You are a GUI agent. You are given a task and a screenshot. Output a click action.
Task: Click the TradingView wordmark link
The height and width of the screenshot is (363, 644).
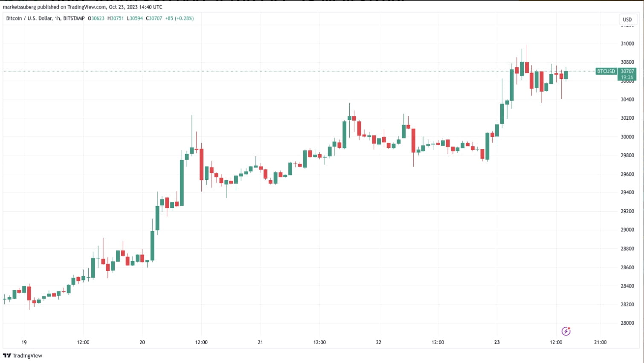pos(27,355)
